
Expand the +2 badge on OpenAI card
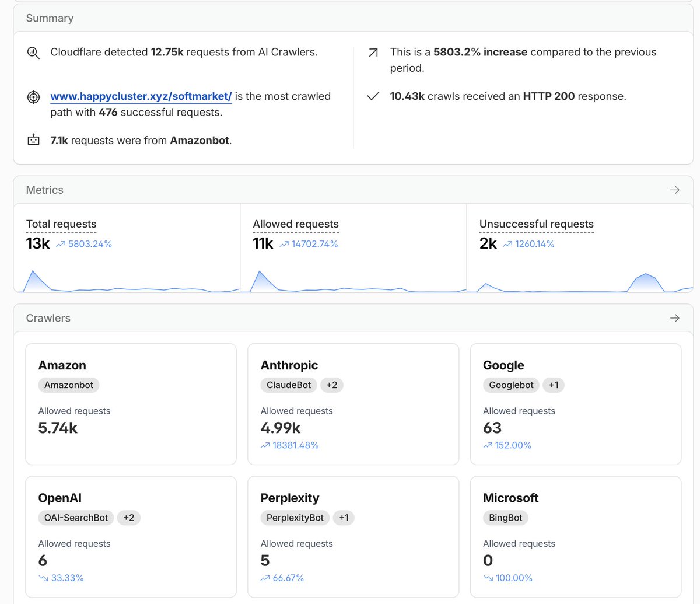[129, 518]
